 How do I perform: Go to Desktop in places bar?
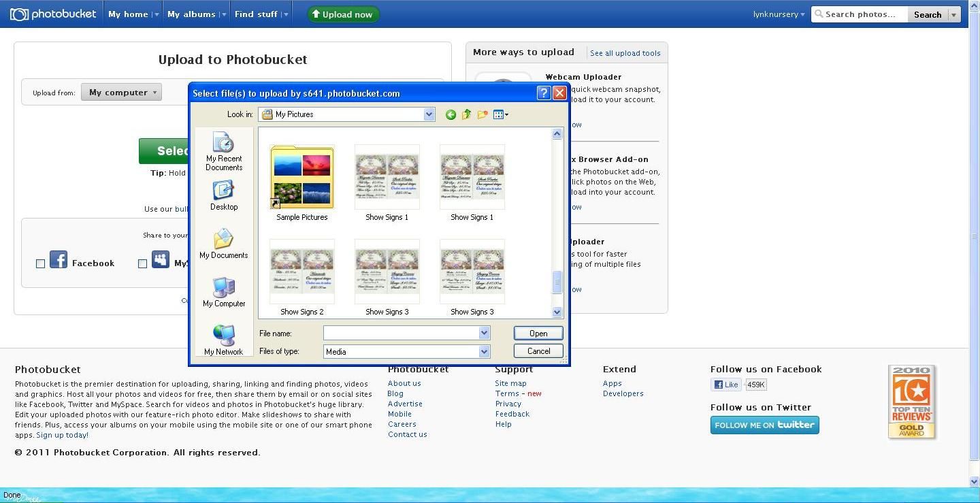(224, 196)
